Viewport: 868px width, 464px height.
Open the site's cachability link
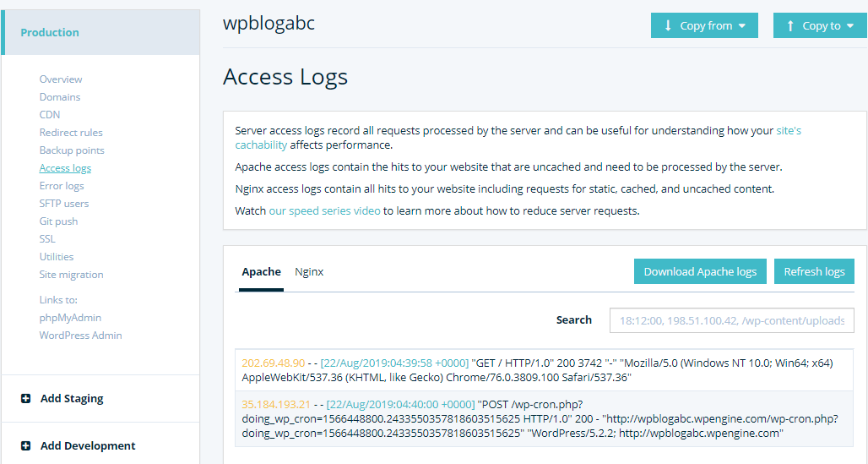[x=518, y=138]
